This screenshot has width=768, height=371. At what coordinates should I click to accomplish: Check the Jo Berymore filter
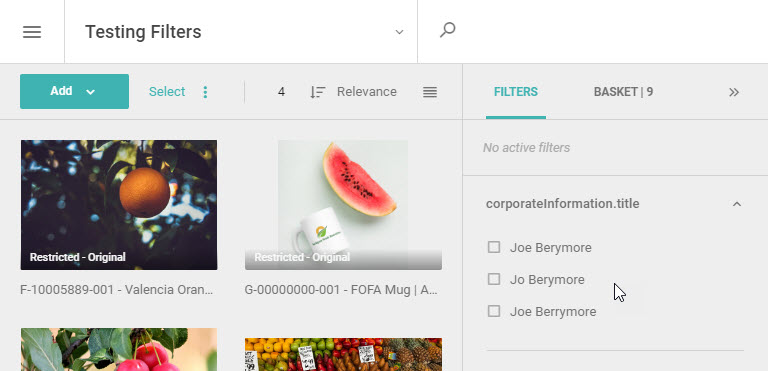pyautogui.click(x=494, y=279)
